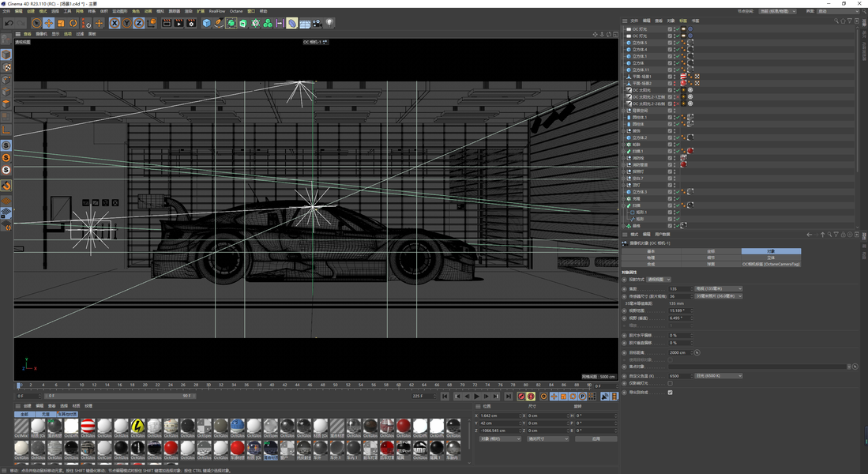The height and width of the screenshot is (474, 868).
Task: Open the Edit Render Settings icon
Action: [191, 24]
